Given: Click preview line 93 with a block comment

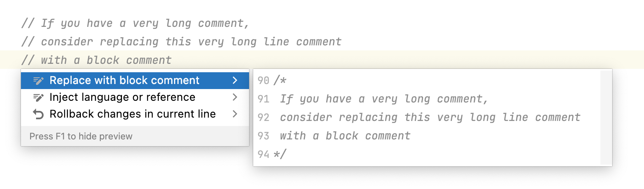Looking at the screenshot, I should pyautogui.click(x=345, y=136).
